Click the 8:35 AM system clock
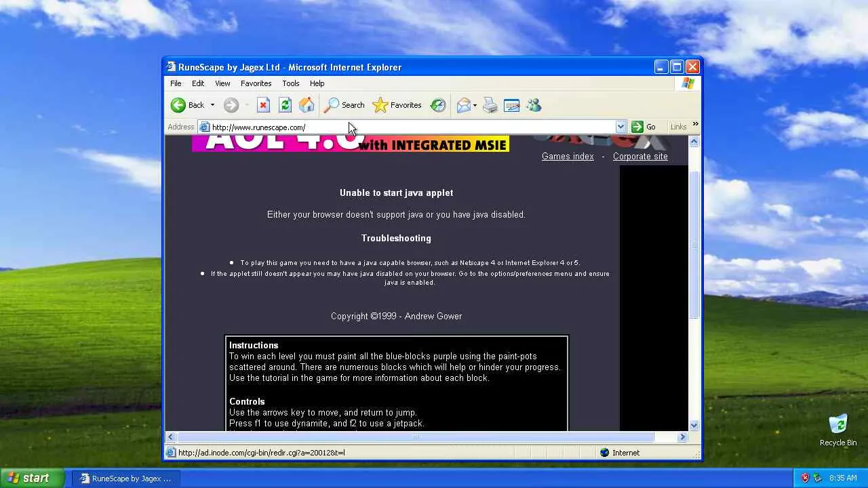The width and height of the screenshot is (868, 488). (843, 478)
